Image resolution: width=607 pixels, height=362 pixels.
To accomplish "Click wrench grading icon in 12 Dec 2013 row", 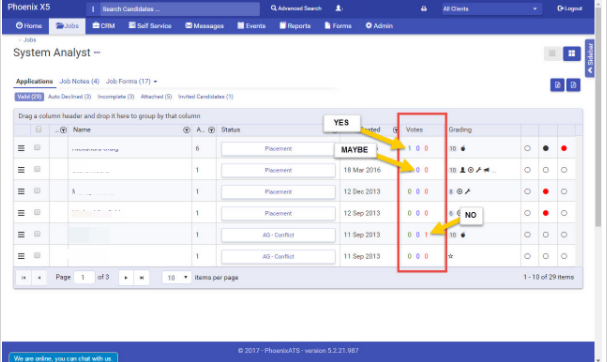I will click(x=468, y=191).
